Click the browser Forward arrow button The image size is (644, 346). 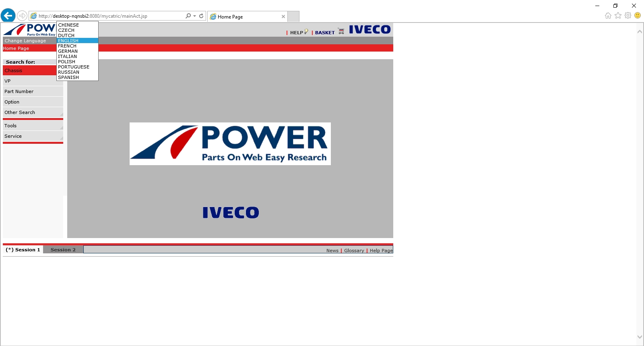pos(22,16)
